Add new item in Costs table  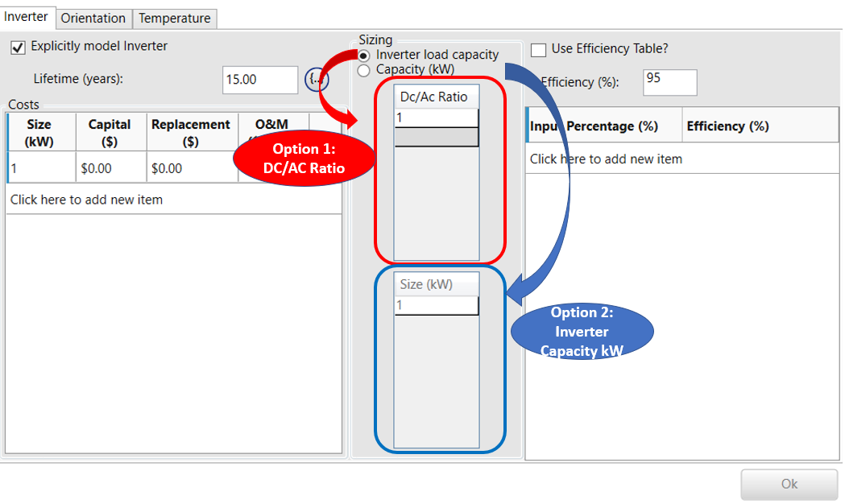(x=86, y=200)
